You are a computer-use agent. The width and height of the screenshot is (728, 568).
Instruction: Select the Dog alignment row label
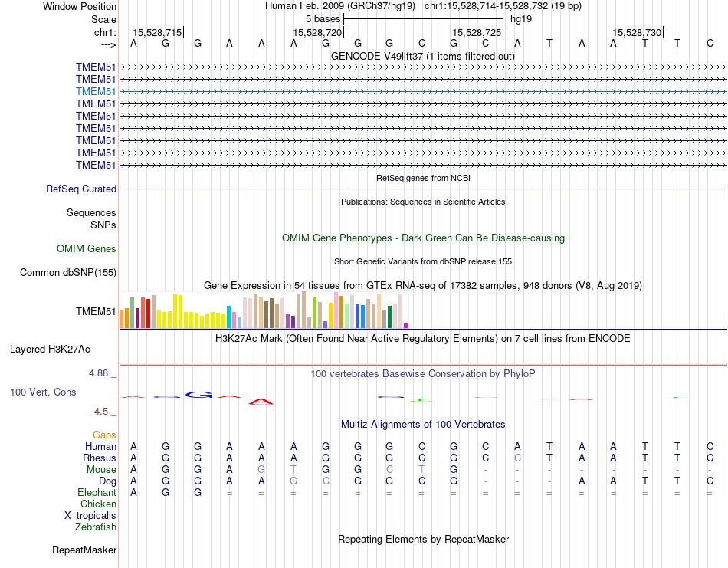coord(107,481)
